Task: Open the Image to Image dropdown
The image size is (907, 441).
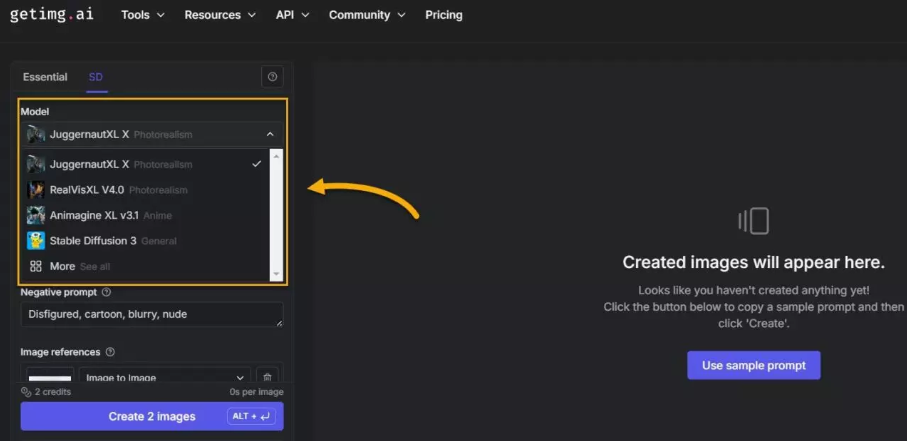Action: click(x=165, y=377)
